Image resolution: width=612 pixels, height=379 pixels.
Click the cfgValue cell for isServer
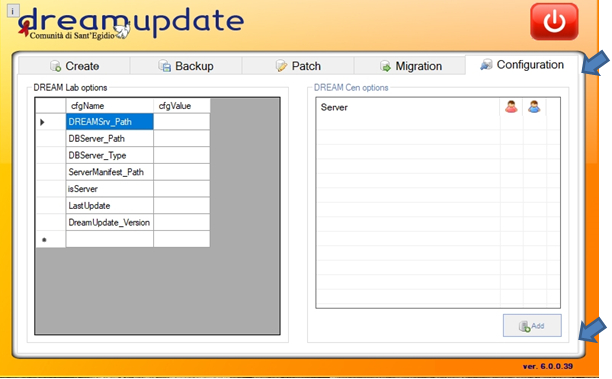(x=182, y=189)
